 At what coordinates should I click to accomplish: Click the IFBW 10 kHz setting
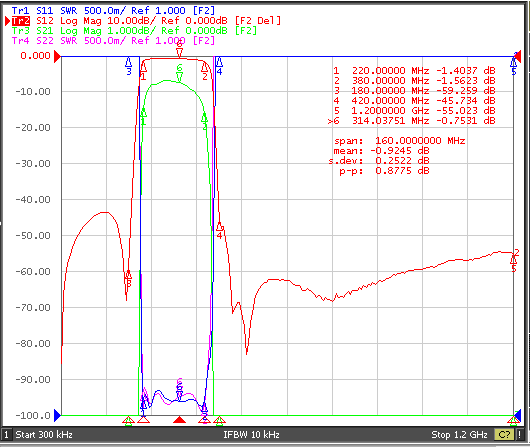[251, 434]
